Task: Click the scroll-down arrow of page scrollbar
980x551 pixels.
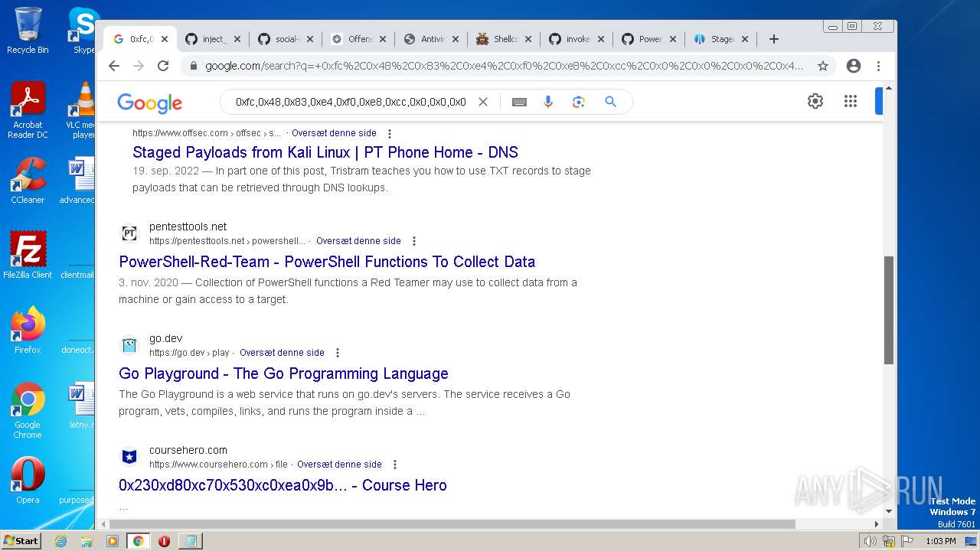Action: click(x=889, y=511)
